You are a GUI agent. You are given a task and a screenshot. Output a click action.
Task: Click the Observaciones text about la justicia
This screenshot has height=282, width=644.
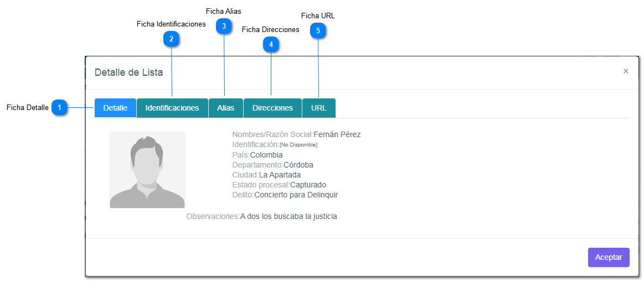288,216
